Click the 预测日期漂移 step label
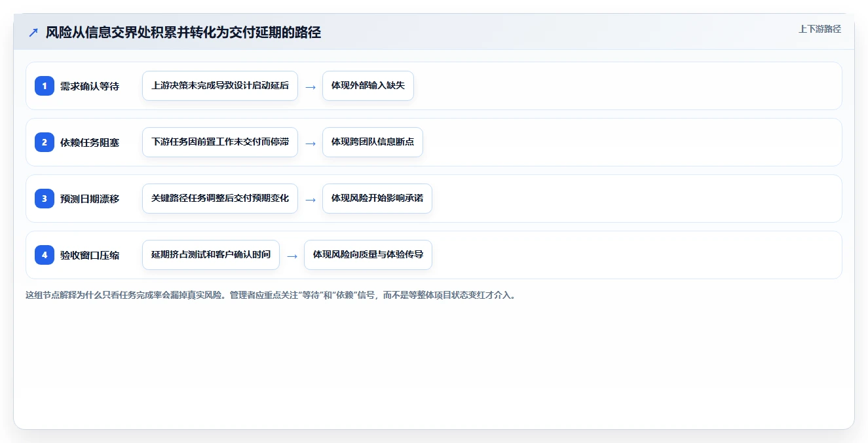Viewport: 868px width, 443px height. pos(90,199)
